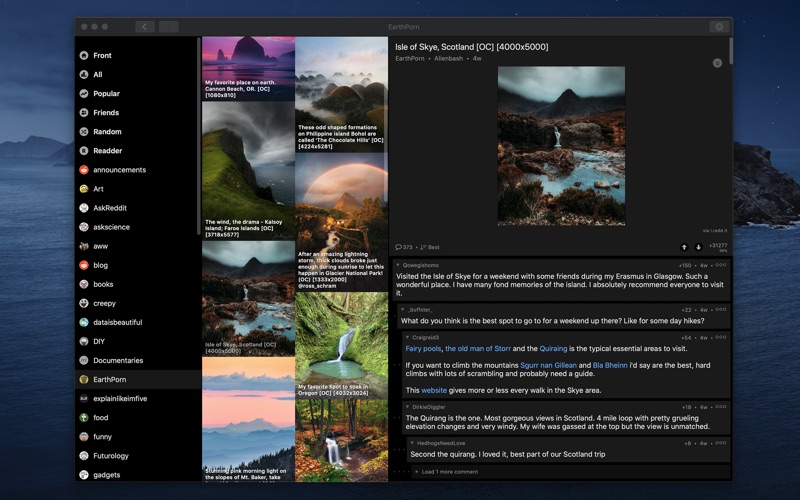Select the books subreddit icon
Viewport: 800px width, 500px height.
pyautogui.click(x=84, y=284)
